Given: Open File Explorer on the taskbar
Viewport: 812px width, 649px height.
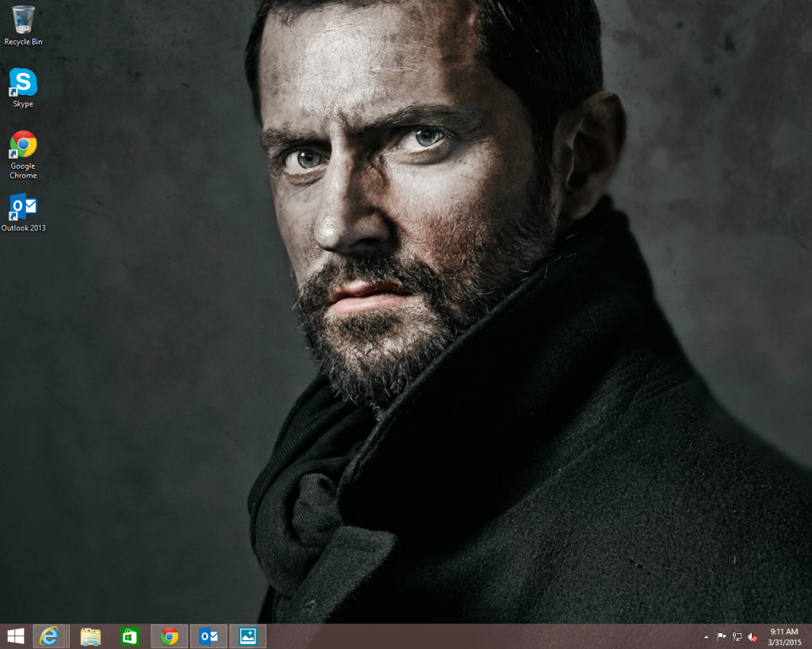Looking at the screenshot, I should point(90,636).
